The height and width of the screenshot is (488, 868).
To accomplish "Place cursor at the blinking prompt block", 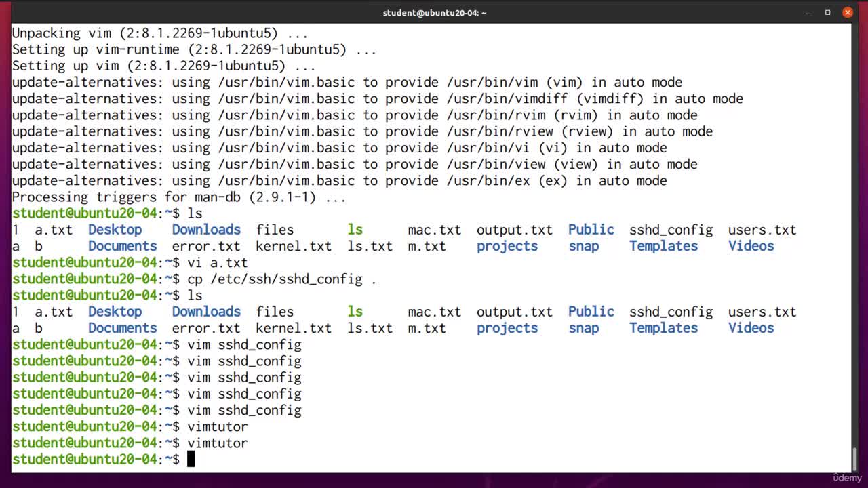I will pos(191,460).
